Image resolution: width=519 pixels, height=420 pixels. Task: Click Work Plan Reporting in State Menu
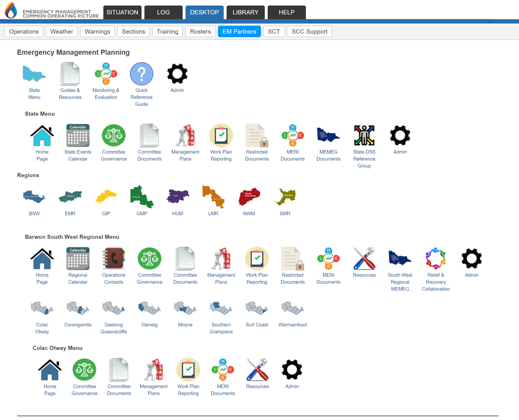click(x=221, y=136)
